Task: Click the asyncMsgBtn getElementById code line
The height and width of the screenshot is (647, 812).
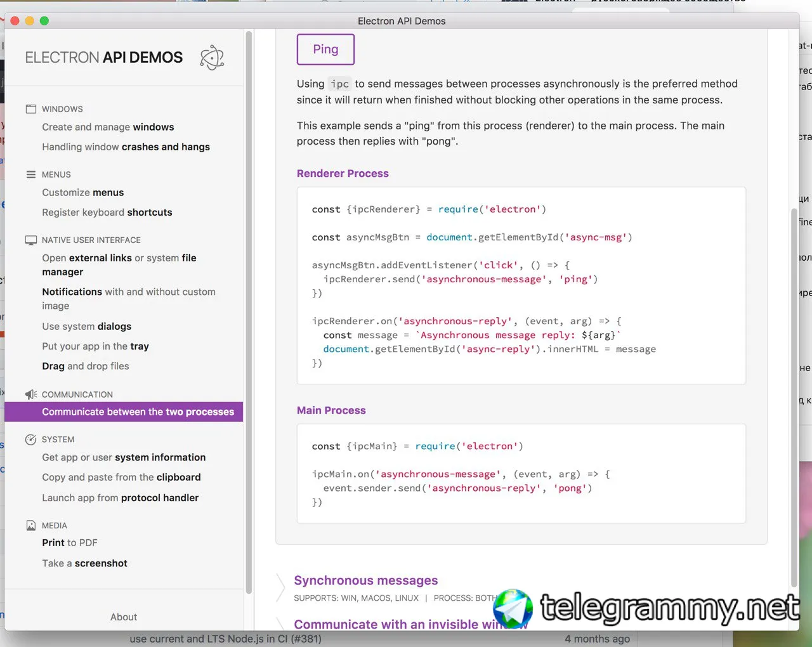Action: pos(472,237)
